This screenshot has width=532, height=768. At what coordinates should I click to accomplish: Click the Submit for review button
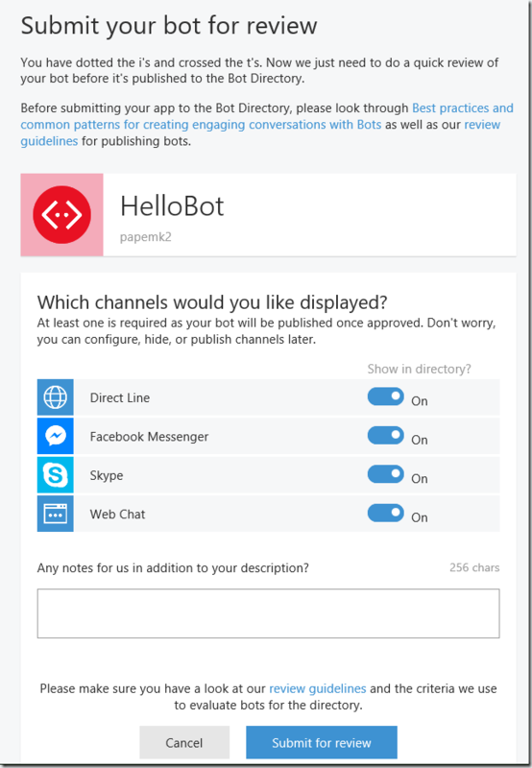[322, 742]
